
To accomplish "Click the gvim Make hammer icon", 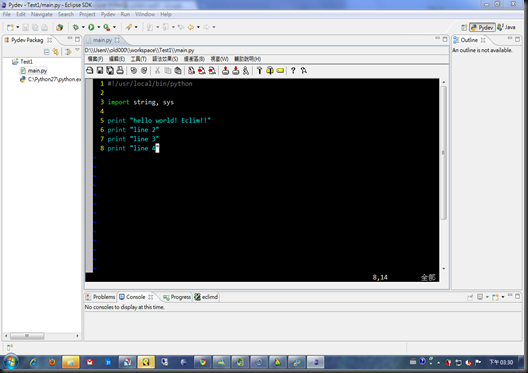I will 259,70.
